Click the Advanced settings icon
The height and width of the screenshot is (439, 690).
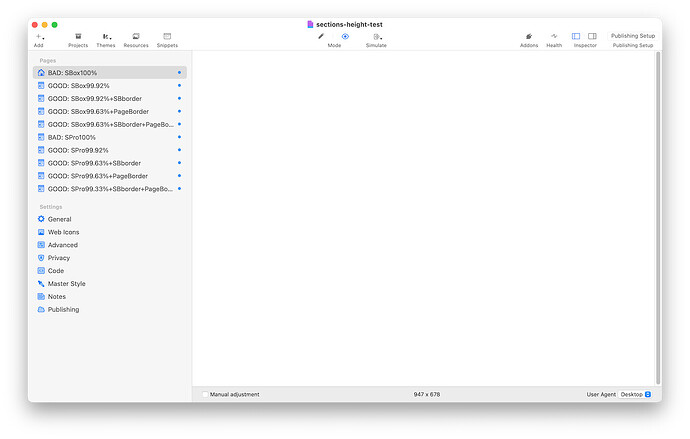(x=41, y=245)
